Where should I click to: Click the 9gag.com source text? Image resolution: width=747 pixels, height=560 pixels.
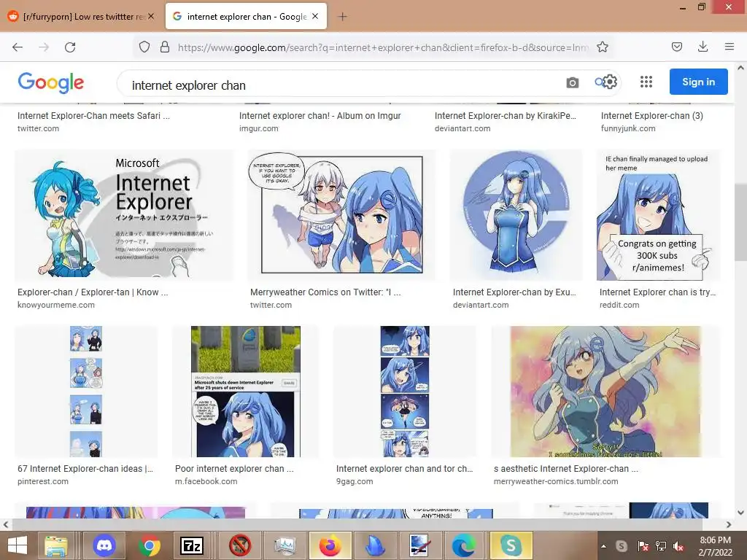pyautogui.click(x=355, y=481)
